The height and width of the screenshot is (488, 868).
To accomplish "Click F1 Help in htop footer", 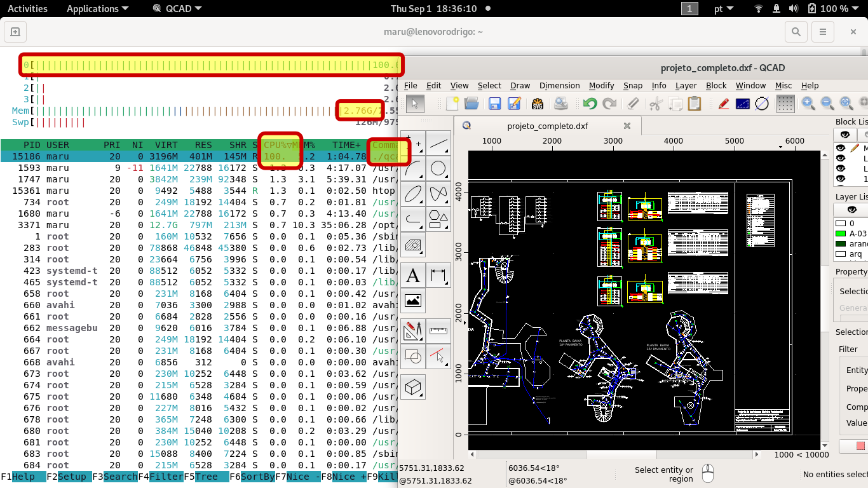I will pos(23,477).
